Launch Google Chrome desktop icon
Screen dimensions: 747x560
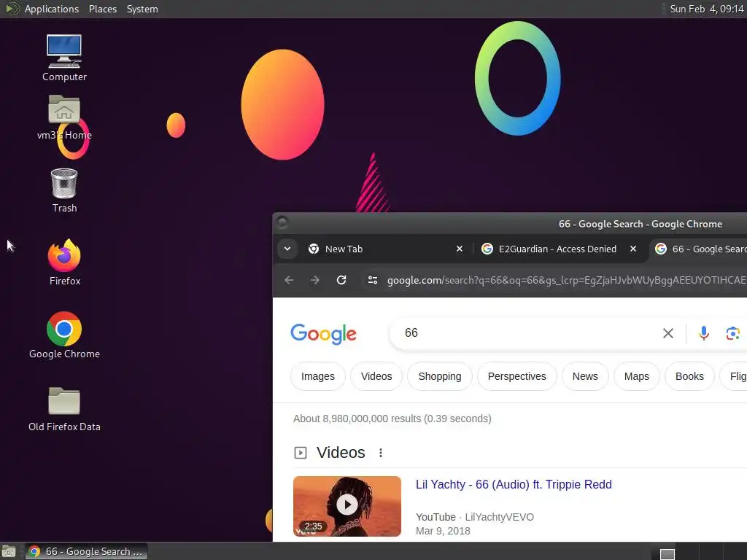64,335
